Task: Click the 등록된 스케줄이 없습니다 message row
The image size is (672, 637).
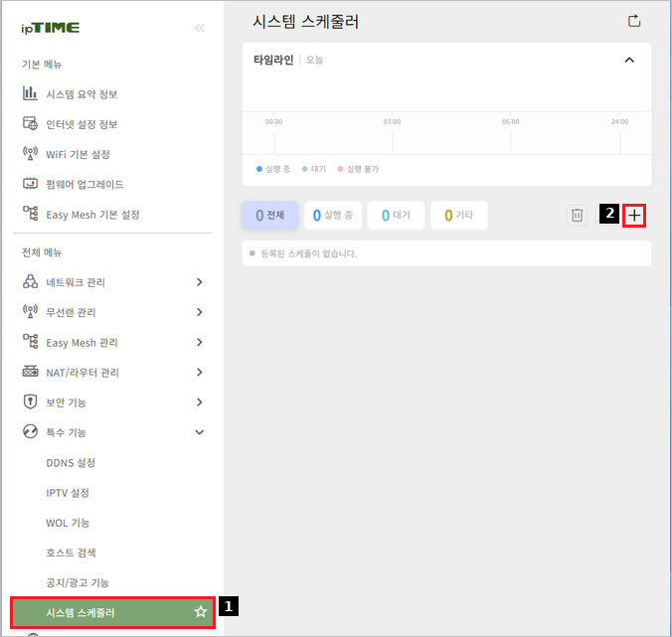Action: coord(446,253)
